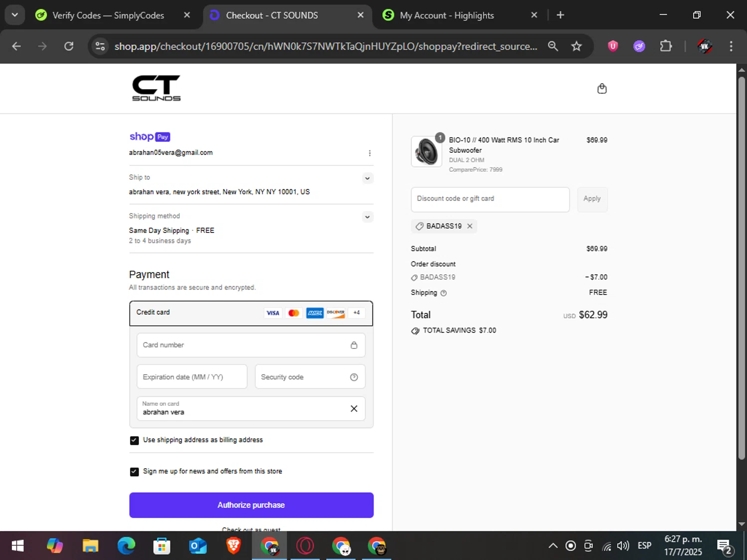Bookmark this page with the star

576,46
